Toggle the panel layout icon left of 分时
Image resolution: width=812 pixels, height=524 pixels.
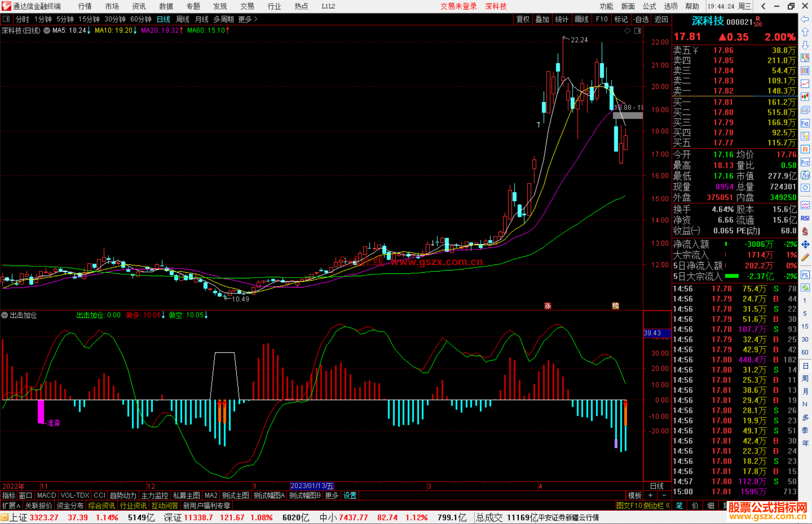6,19
